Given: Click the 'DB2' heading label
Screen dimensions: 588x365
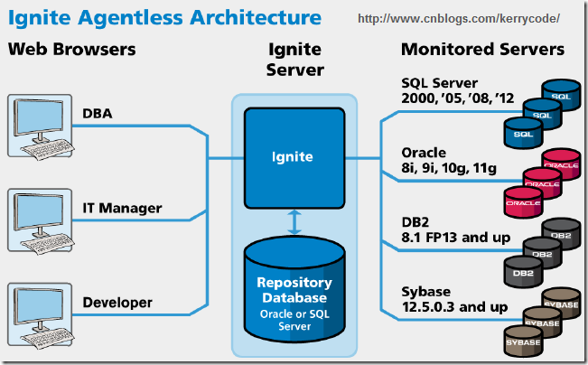Looking at the screenshot, I should (x=415, y=222).
